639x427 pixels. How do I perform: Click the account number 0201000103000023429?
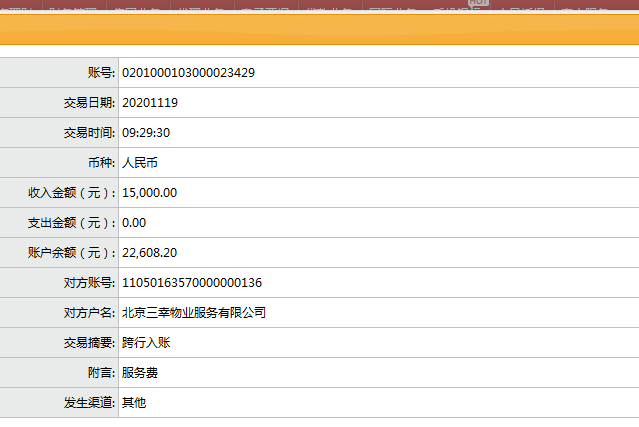click(188, 73)
